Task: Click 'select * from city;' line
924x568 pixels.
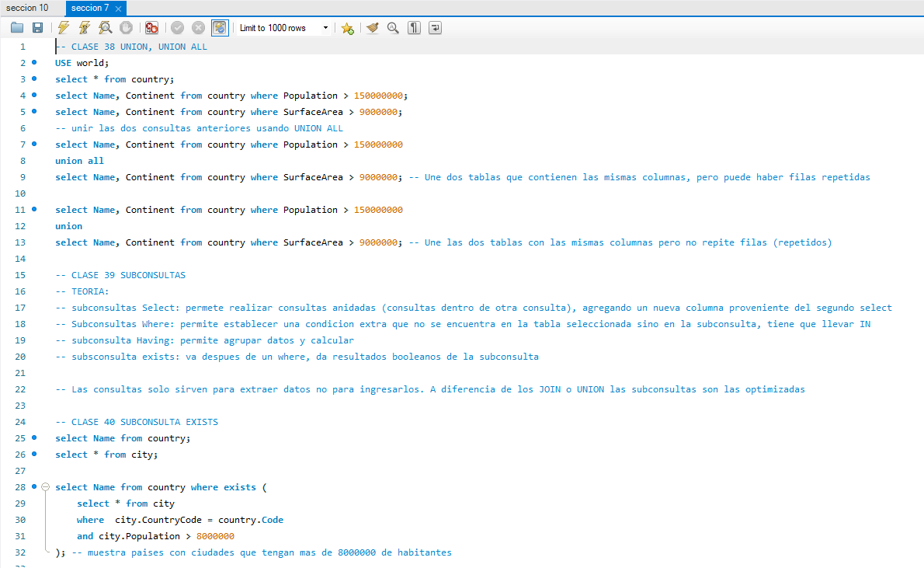Action: (106, 455)
